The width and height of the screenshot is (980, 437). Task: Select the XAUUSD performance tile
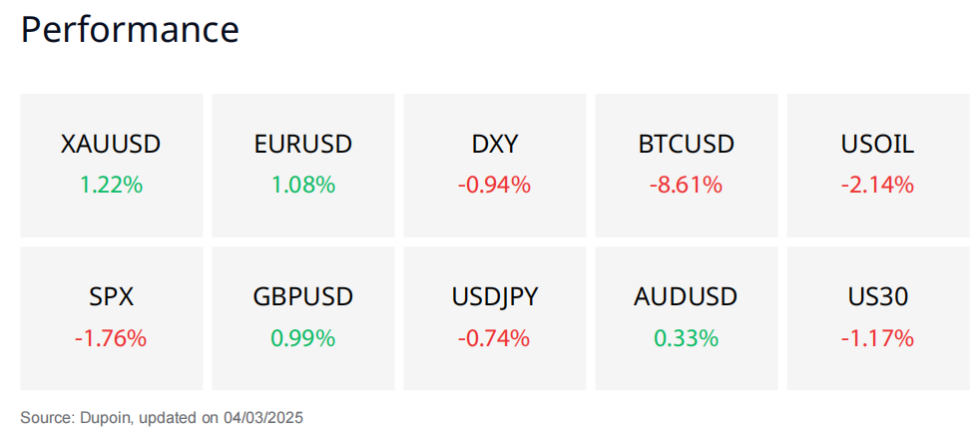(111, 166)
